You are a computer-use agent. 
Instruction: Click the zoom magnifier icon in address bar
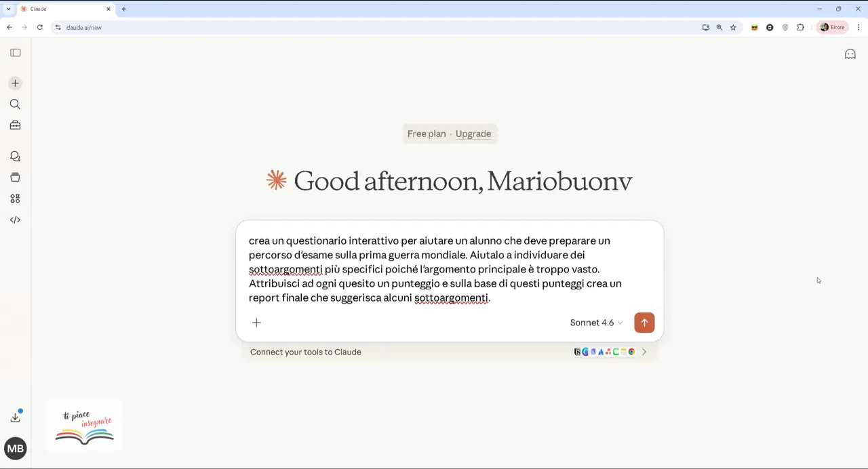click(719, 27)
